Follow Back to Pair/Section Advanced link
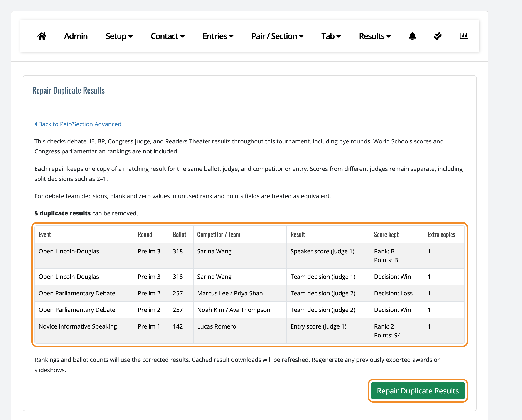This screenshot has width=522, height=420. 78,124
